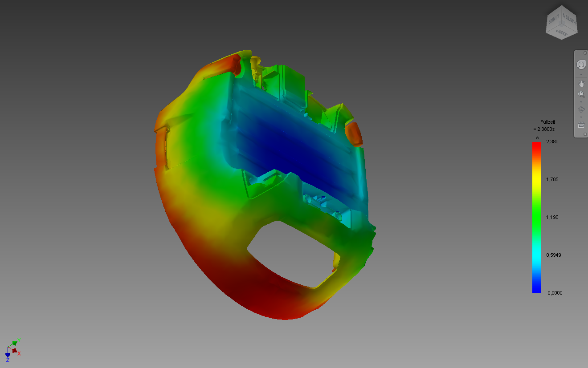Expand the Orbit tool options arrow
The height and width of the screenshot is (368, 588).
pos(581,117)
